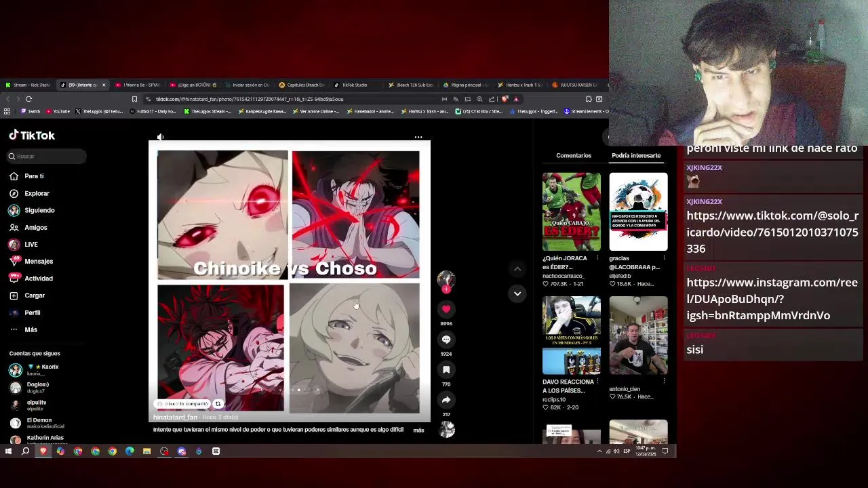This screenshot has width=868, height=488.
Task: Expand the caption with más
Action: pos(418,430)
